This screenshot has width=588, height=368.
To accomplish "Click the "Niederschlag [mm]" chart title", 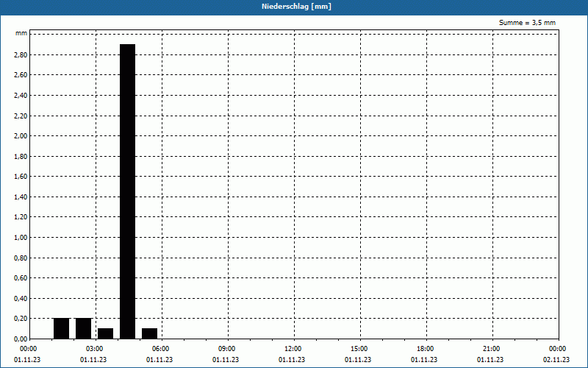I will click(x=297, y=7).
